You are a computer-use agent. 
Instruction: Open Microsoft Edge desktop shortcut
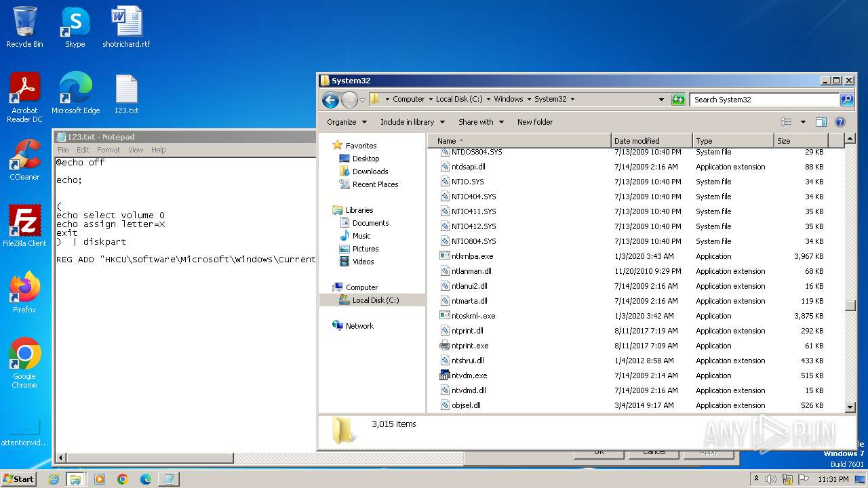click(75, 94)
